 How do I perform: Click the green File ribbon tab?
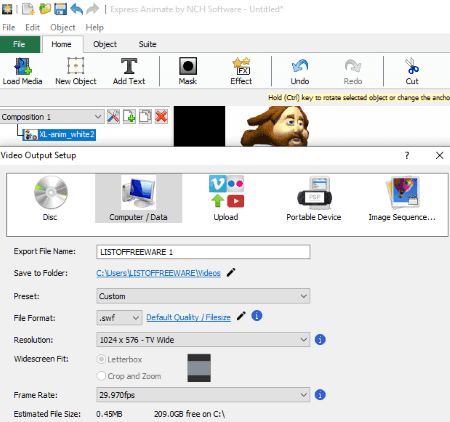pos(20,44)
